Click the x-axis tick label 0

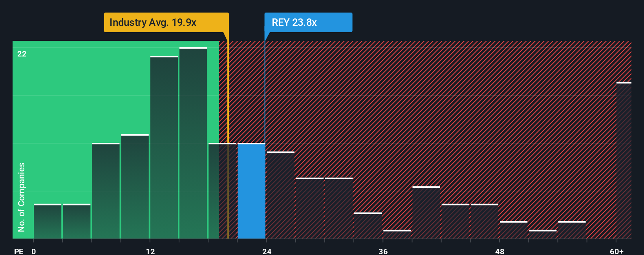[34, 251]
